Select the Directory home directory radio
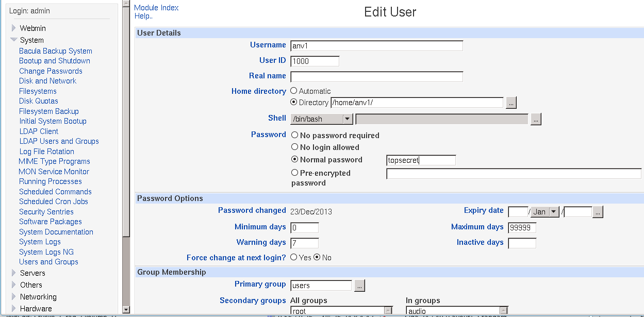 (294, 102)
